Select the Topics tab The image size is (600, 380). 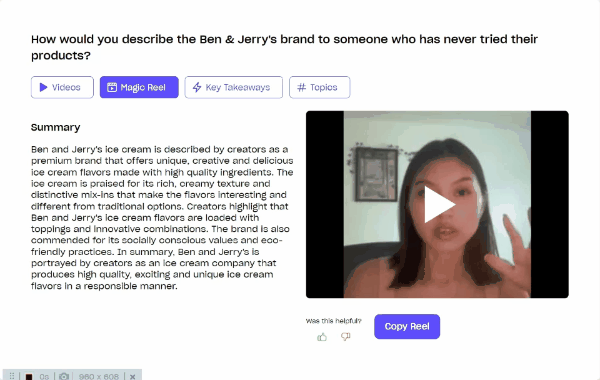coord(320,87)
